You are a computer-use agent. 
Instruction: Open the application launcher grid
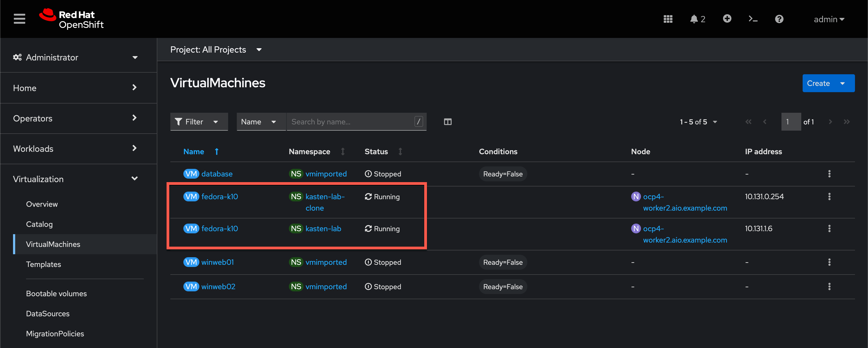click(668, 19)
